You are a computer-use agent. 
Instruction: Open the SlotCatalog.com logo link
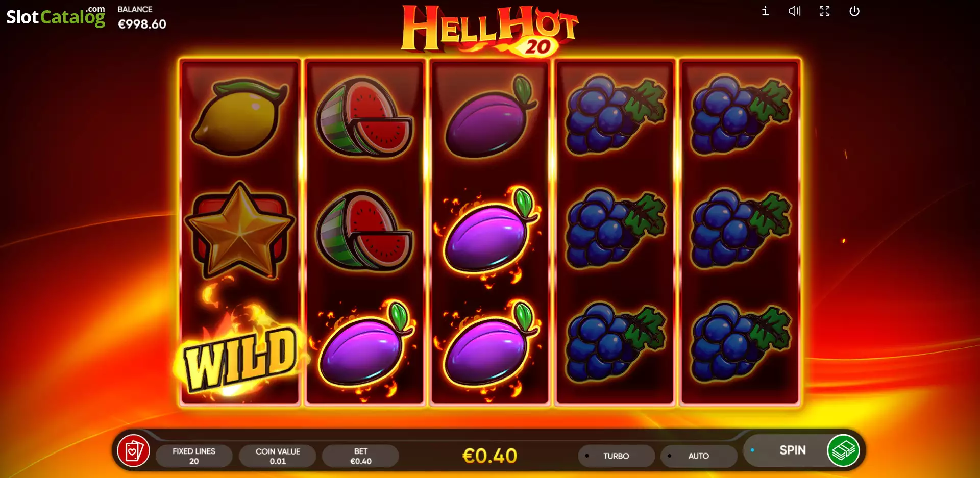pos(56,16)
